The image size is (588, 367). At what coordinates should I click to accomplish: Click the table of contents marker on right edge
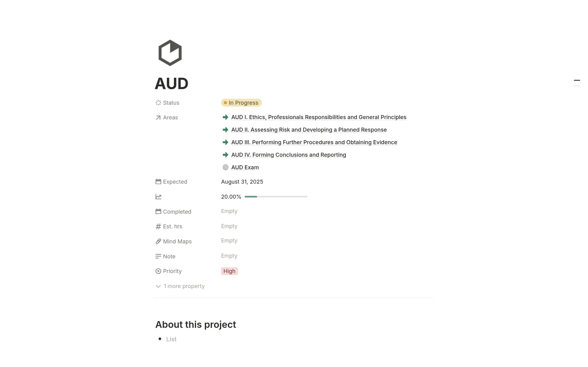(577, 80)
